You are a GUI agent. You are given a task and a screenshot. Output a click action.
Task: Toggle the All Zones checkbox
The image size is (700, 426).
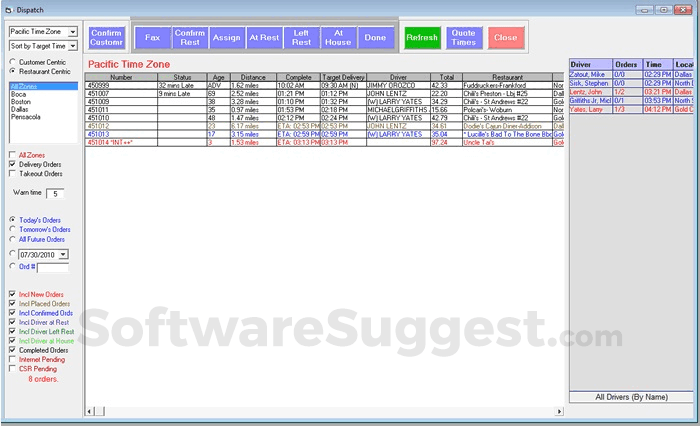point(12,155)
